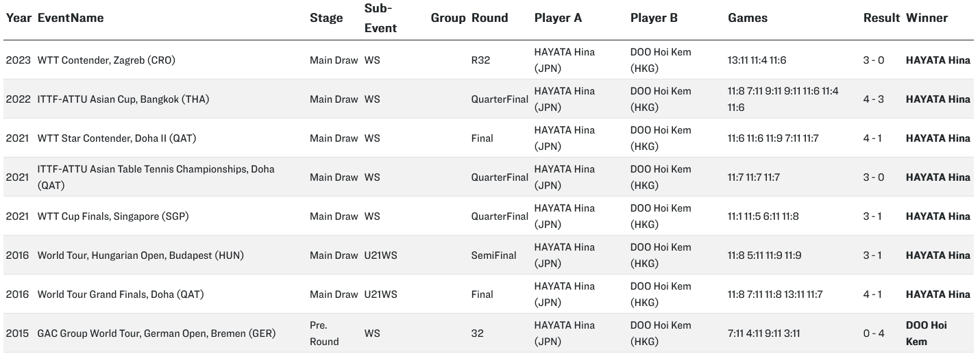Image resolution: width=980 pixels, height=354 pixels.
Task: Select GAC Group World Tour German Open event
Action: (x=157, y=333)
